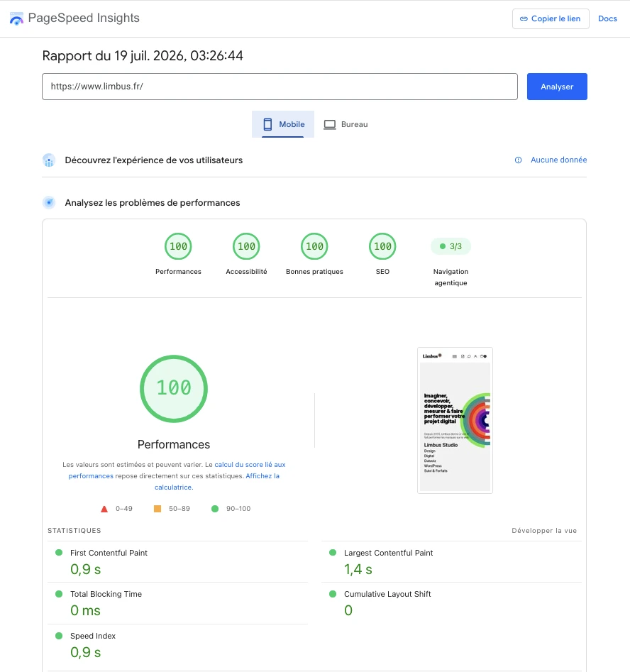Click the green dot beside Total Blocking Time
This screenshot has width=630, height=672.
pos(59,593)
